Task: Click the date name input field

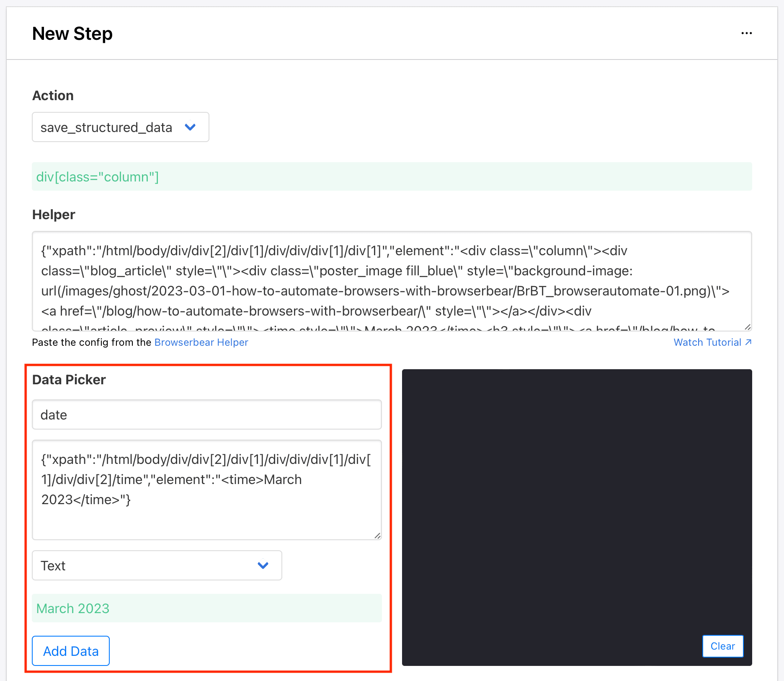Action: (x=207, y=414)
